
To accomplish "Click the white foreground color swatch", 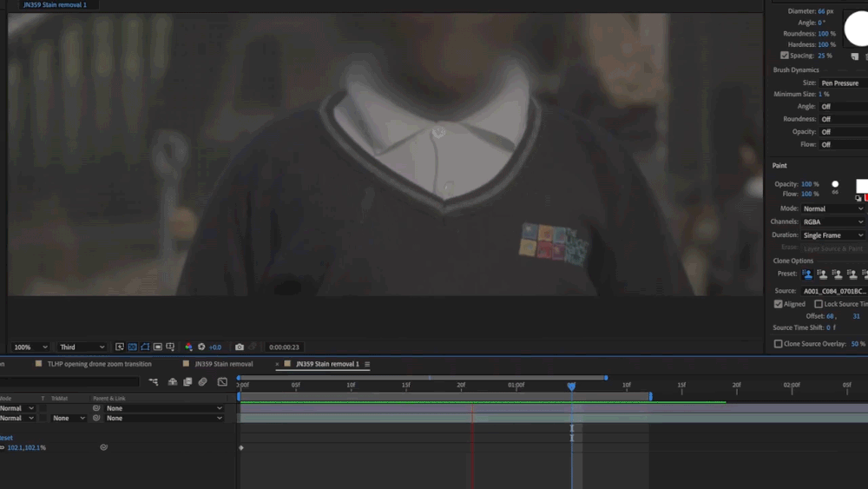I will [861, 186].
